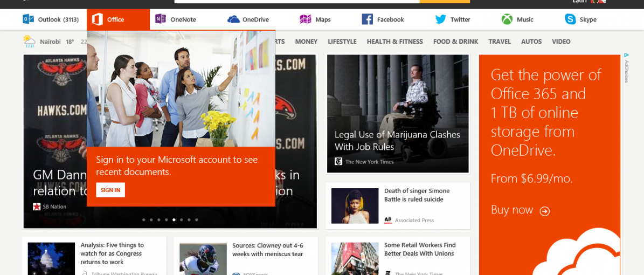Click the 'Get the power of Office 365' ad headline
Viewport: 644px width, 275px height.
pos(546,113)
